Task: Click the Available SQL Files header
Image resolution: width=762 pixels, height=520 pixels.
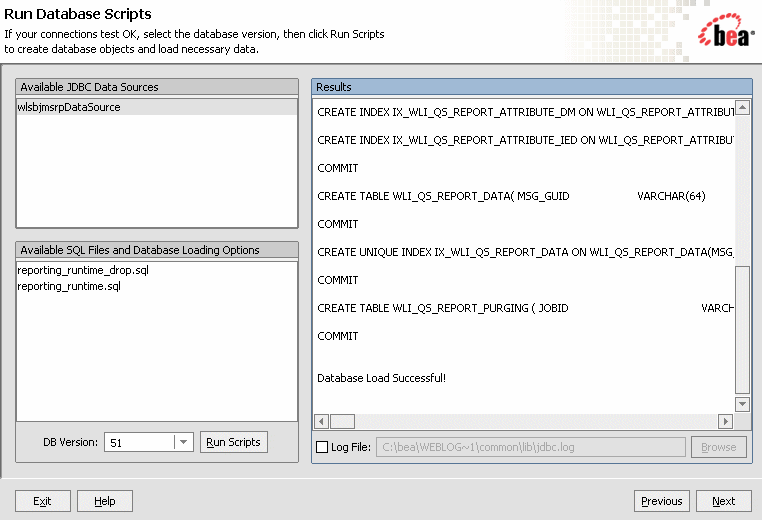Action: point(157,250)
